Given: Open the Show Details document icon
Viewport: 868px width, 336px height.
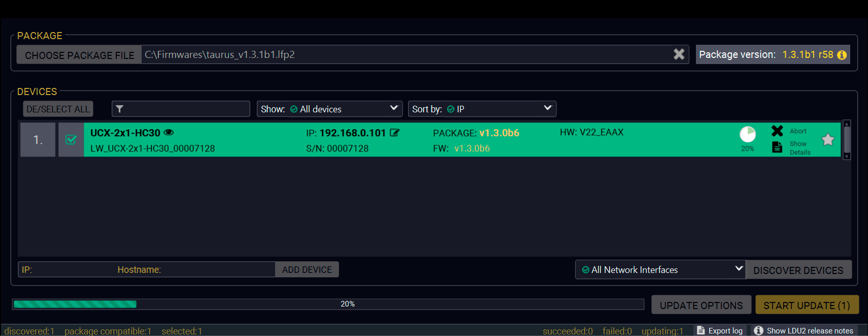Looking at the screenshot, I should point(777,147).
